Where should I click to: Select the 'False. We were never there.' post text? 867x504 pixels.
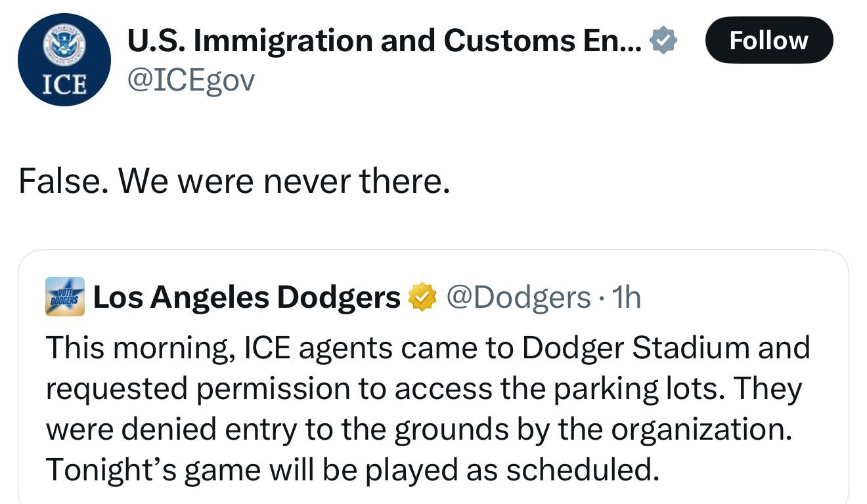[x=234, y=180]
